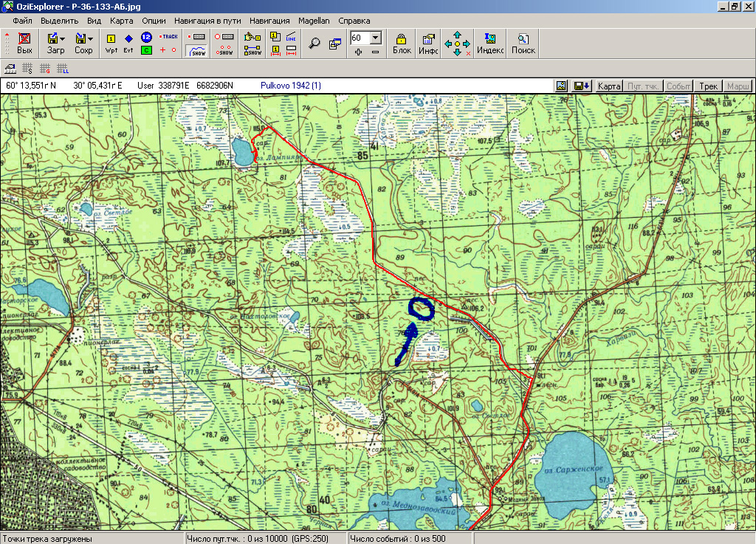The width and height of the screenshot is (756, 544).
Task: Click the Вых exit toolbar icon
Action: coord(25,44)
